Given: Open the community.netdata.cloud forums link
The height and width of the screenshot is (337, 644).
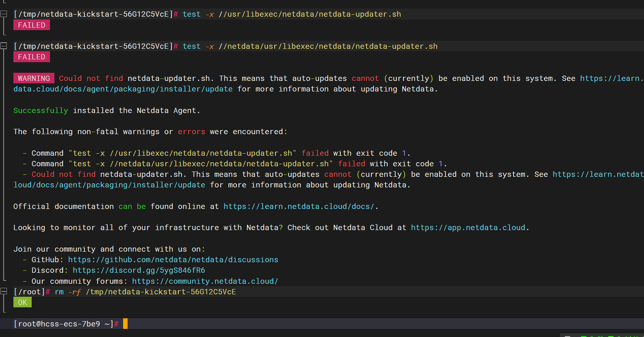Looking at the screenshot, I should click(205, 281).
